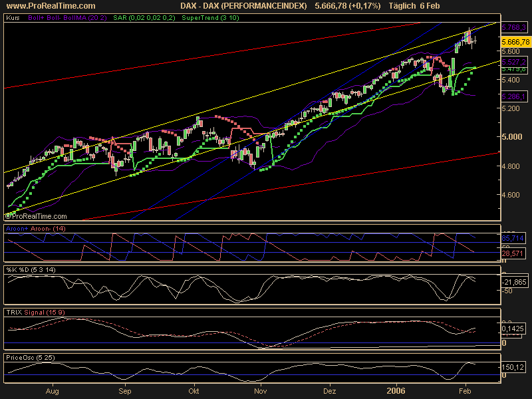Select the %K %D (5 3 14) panel label
Screen dimensions: 532x399
coord(31,270)
